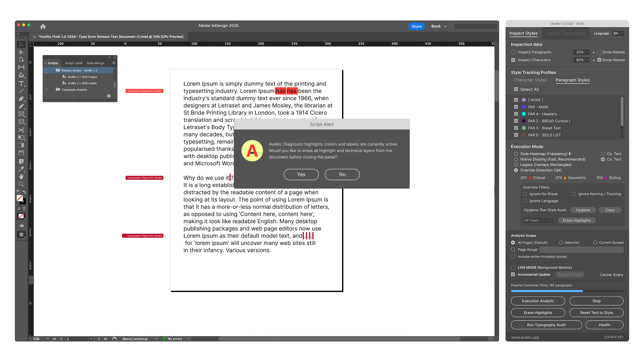Select the Line tool
This screenshot has height=362, width=644.
pos(21,91)
